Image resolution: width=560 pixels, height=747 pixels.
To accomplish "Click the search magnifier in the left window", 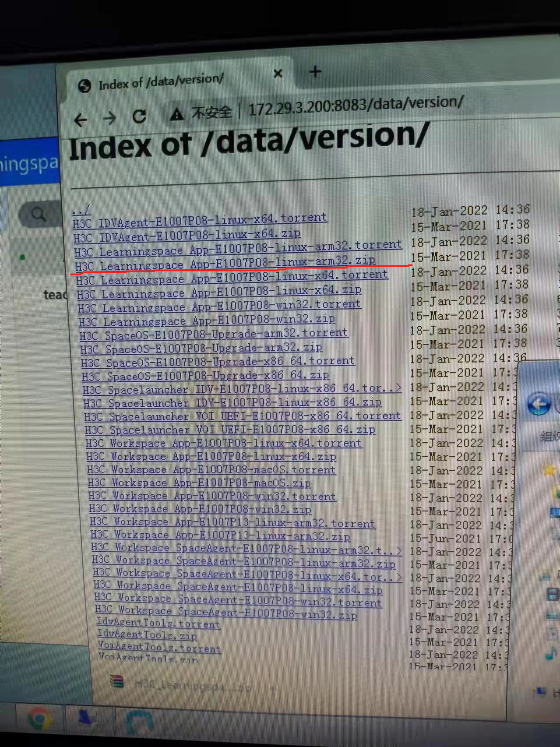I will [x=39, y=215].
